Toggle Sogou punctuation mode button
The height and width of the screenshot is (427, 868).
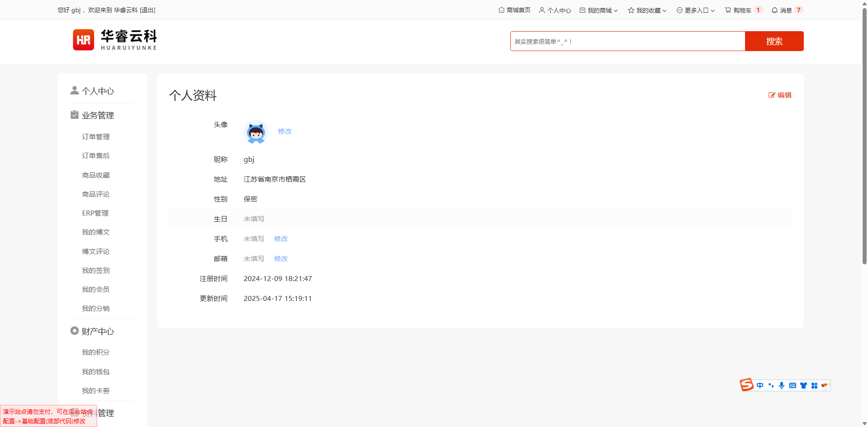click(x=771, y=385)
